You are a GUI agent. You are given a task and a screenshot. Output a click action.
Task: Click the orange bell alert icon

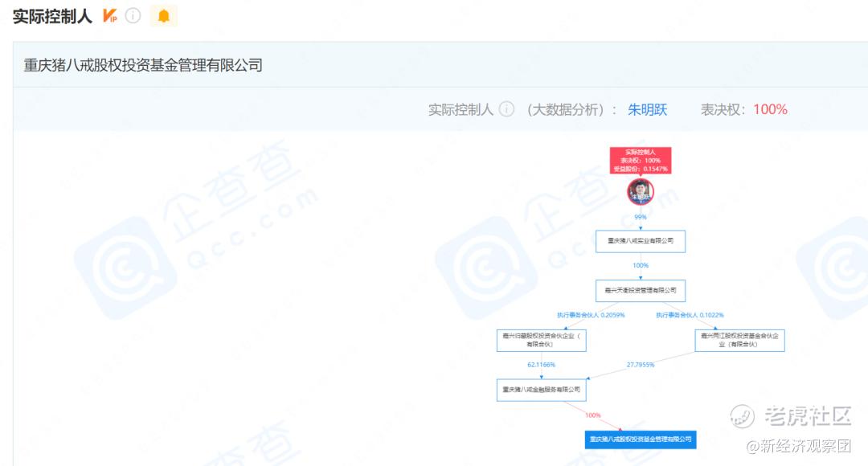163,15
